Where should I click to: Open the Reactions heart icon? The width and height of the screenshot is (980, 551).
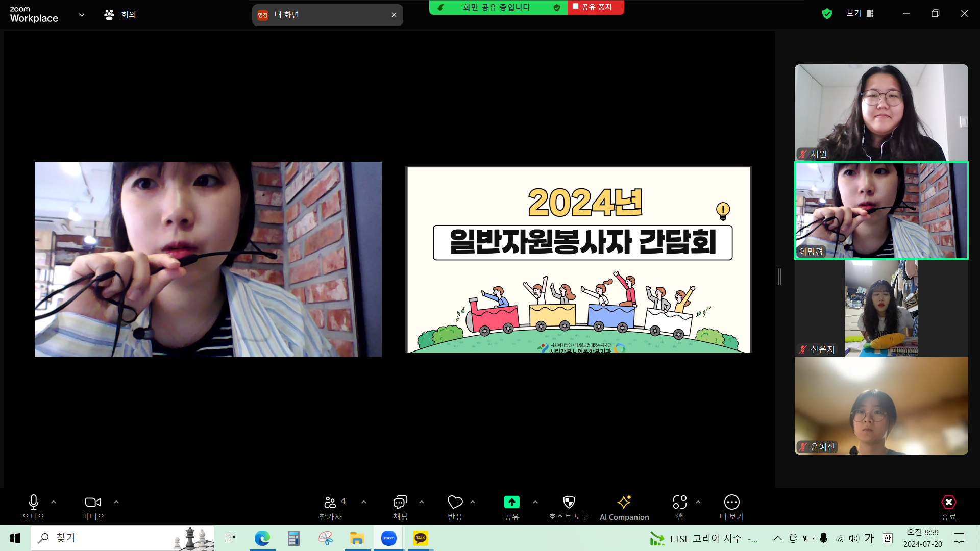coord(455,502)
